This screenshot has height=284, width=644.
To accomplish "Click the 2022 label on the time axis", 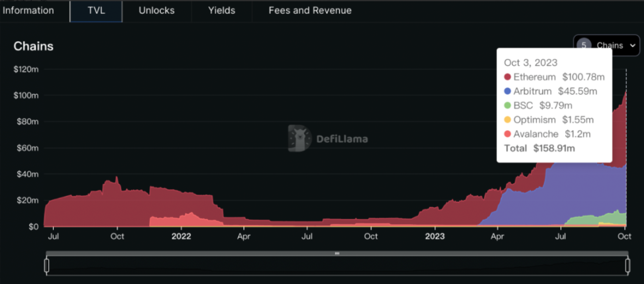I will pyautogui.click(x=181, y=236).
